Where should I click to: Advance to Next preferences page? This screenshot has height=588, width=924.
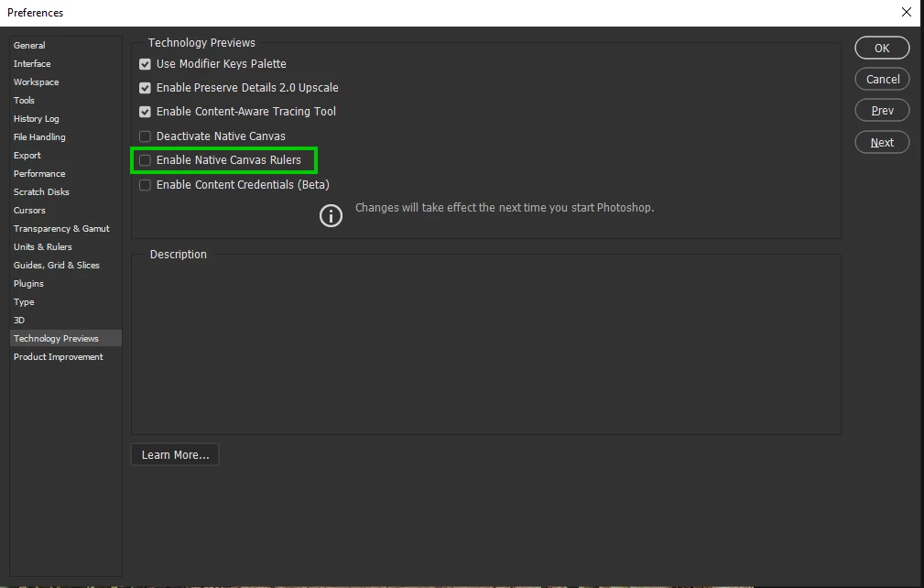[882, 142]
